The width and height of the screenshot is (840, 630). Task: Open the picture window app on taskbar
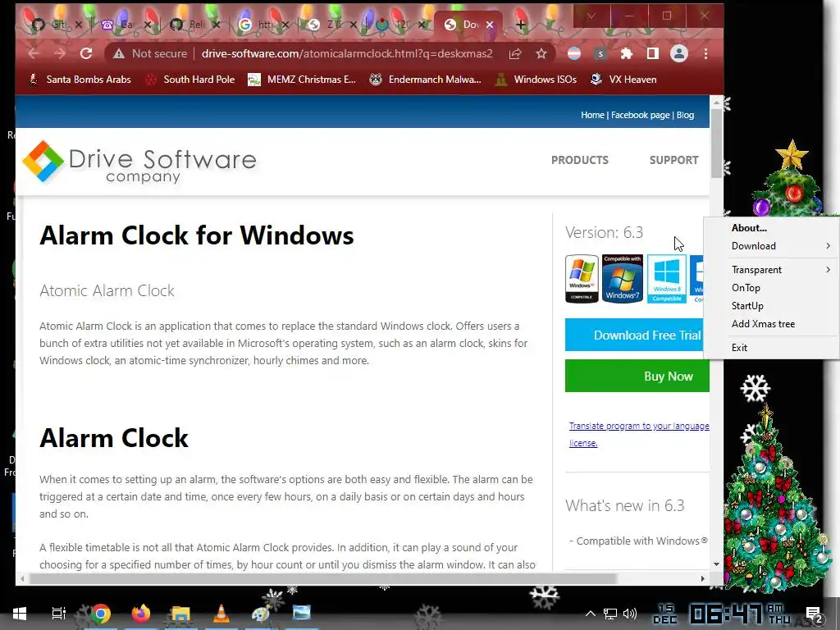click(302, 612)
